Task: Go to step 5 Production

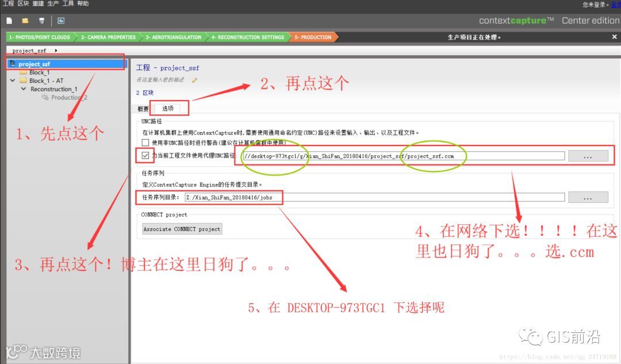Action: pos(313,37)
